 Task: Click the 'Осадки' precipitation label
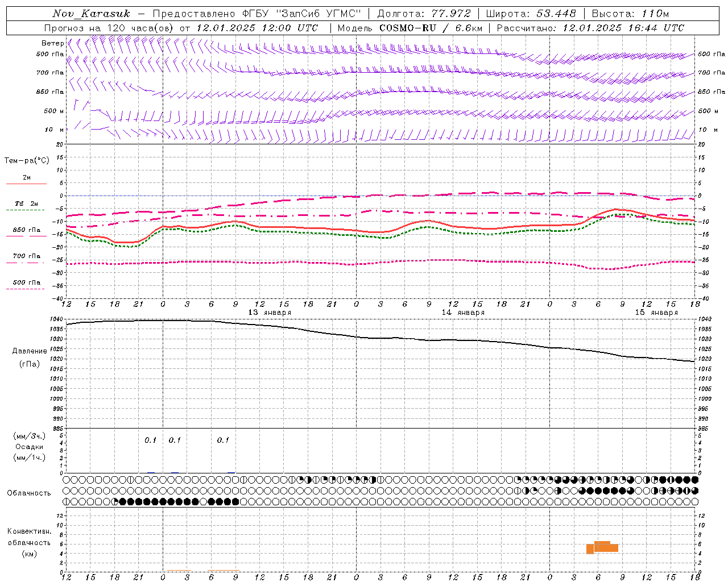click(30, 447)
